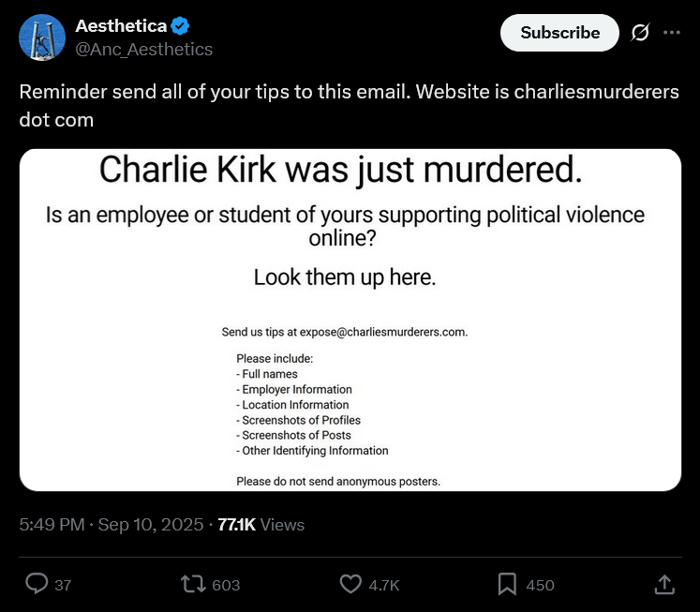Click the 77.1K Views counter
This screenshot has width=700, height=612.
[261, 525]
